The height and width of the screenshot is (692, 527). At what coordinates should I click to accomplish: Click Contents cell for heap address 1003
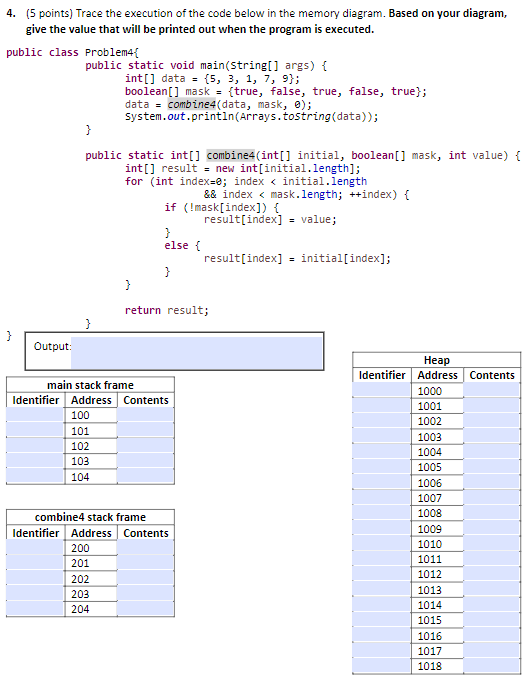pos(492,436)
